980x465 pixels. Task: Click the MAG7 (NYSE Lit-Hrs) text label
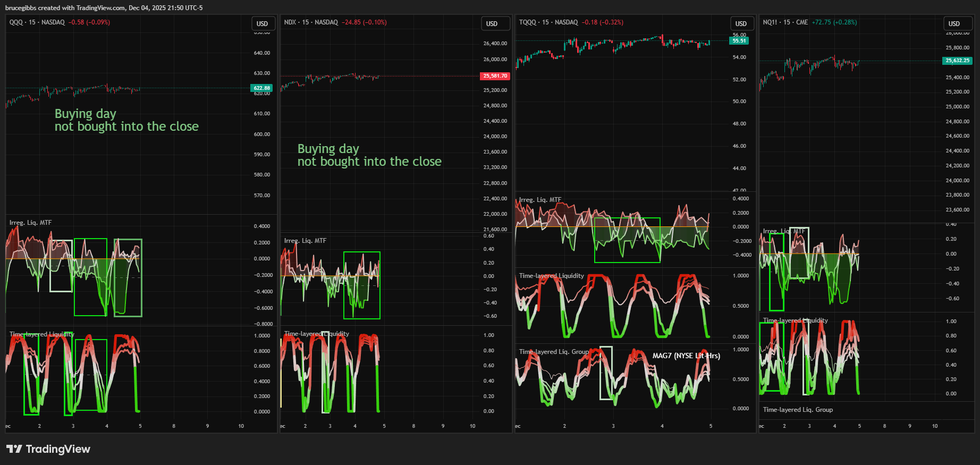(686, 356)
